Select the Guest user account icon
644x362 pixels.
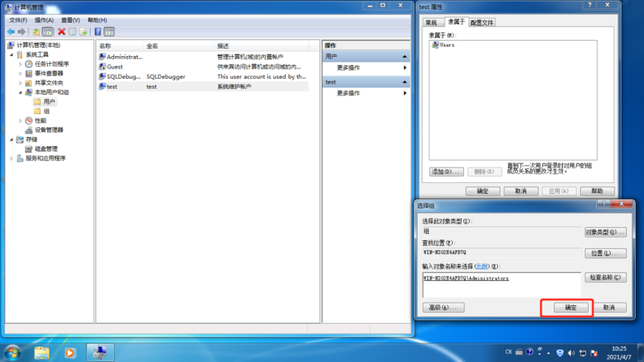click(102, 66)
